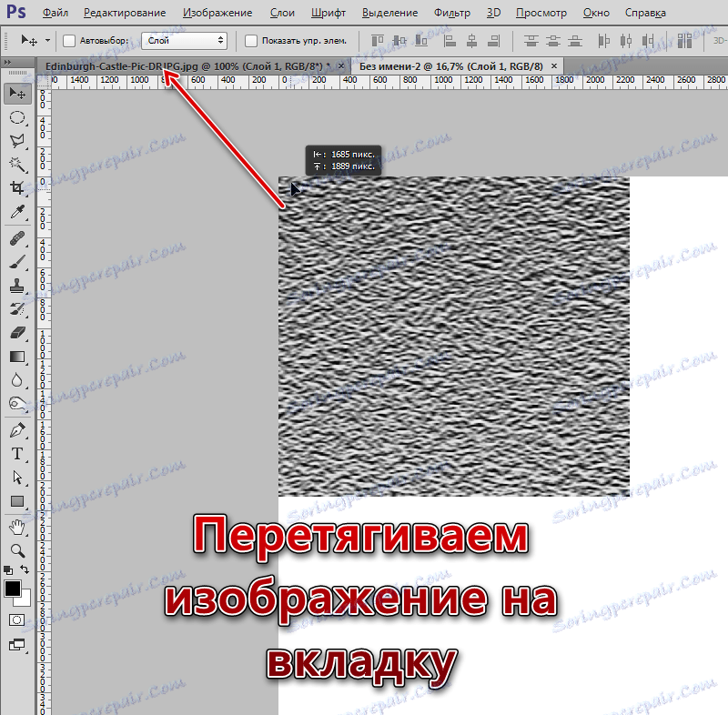
Task: Select the Dodge tool
Action: 17,404
